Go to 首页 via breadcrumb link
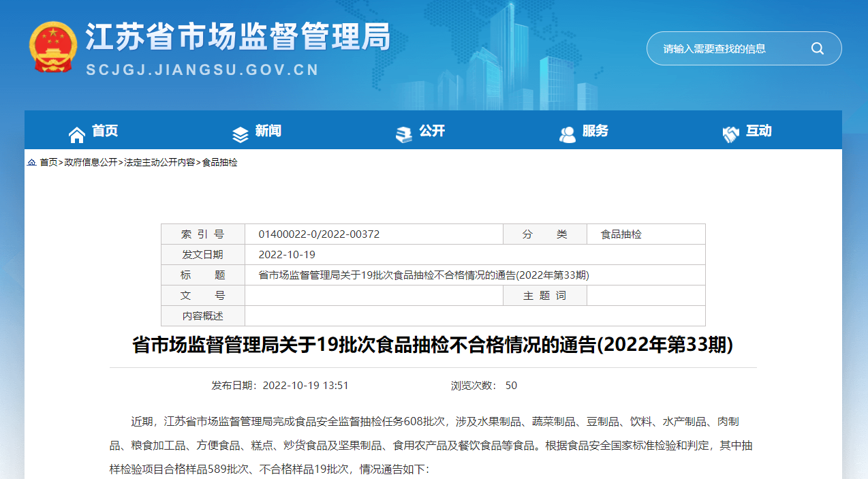 [48, 163]
